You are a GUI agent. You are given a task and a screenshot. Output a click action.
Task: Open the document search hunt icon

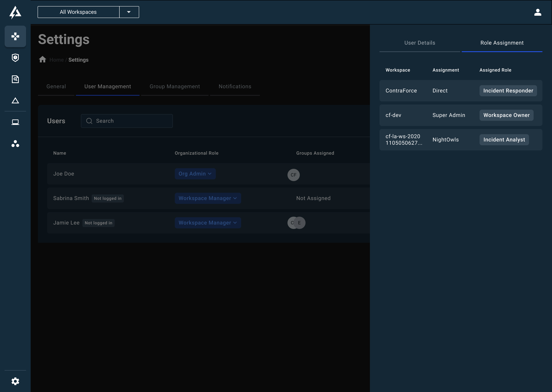coord(15,79)
